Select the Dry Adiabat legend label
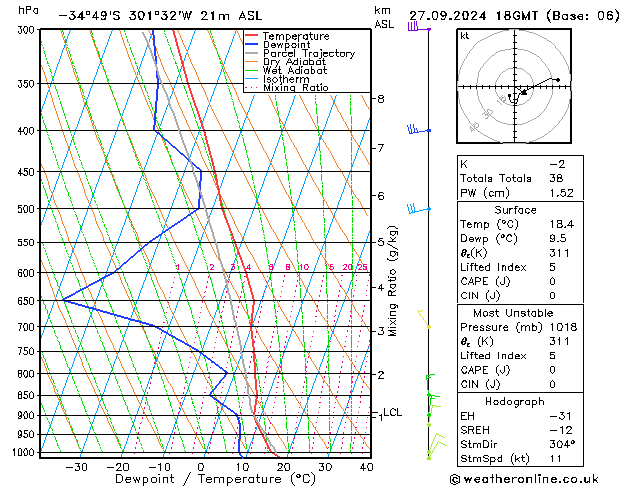Screen dimensions: 629x486 [294, 62]
